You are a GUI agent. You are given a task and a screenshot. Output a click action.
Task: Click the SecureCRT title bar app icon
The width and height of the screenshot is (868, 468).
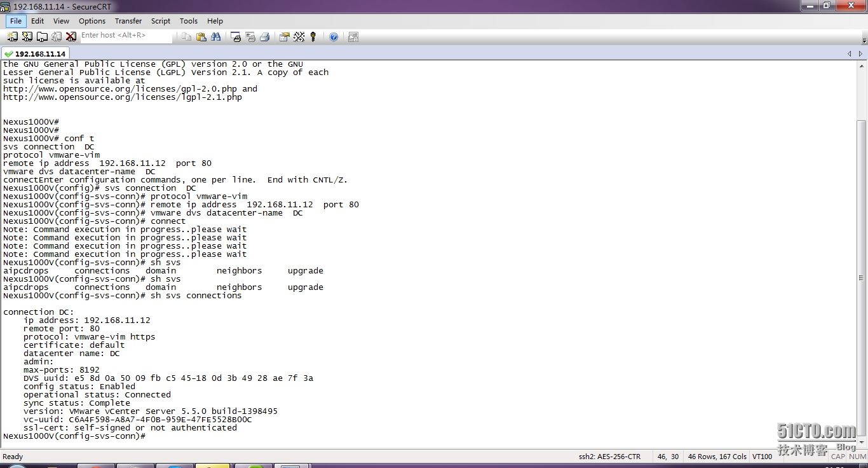(x=6, y=6)
